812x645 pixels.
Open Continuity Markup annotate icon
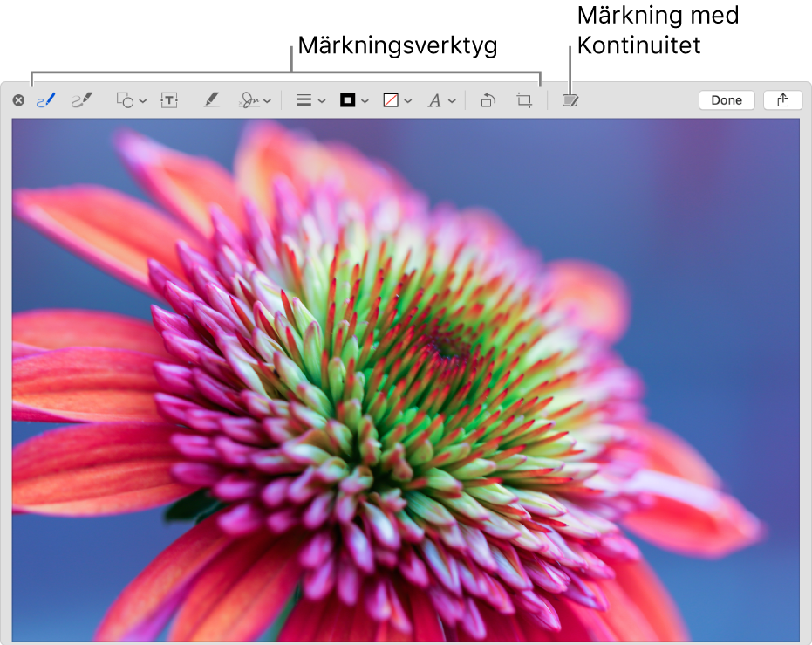(570, 100)
